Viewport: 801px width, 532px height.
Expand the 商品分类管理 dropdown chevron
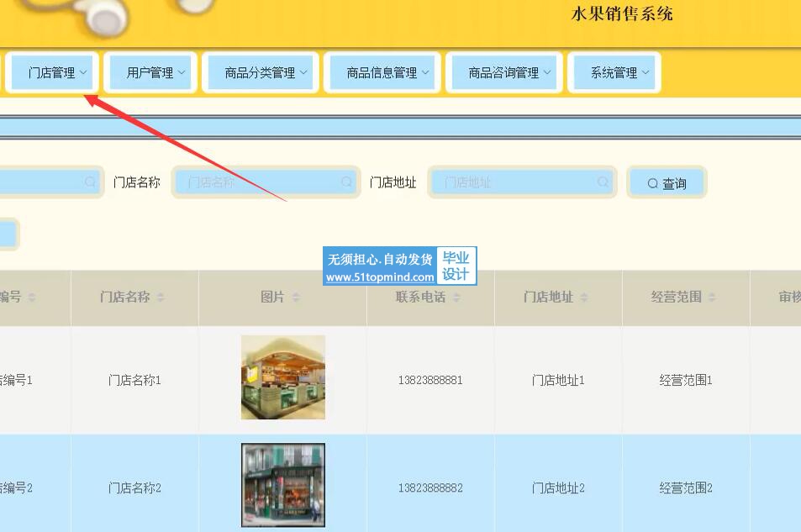pos(303,72)
